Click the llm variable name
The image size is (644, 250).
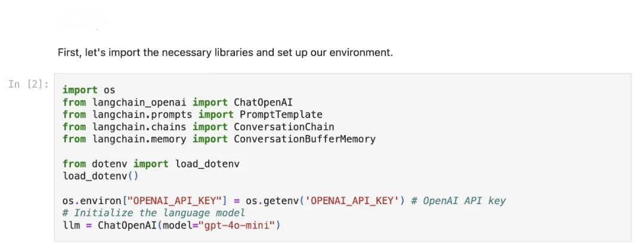(x=71, y=226)
